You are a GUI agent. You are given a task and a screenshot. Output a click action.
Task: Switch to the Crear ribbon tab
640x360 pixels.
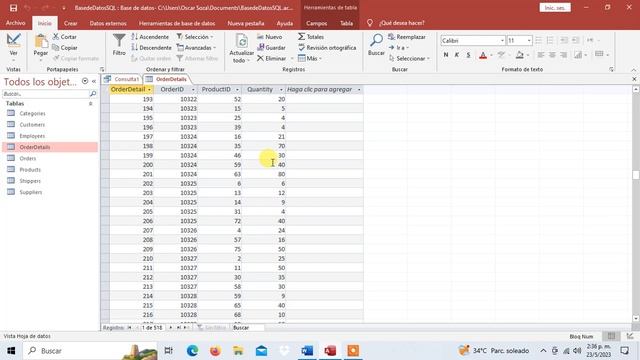[71, 23]
